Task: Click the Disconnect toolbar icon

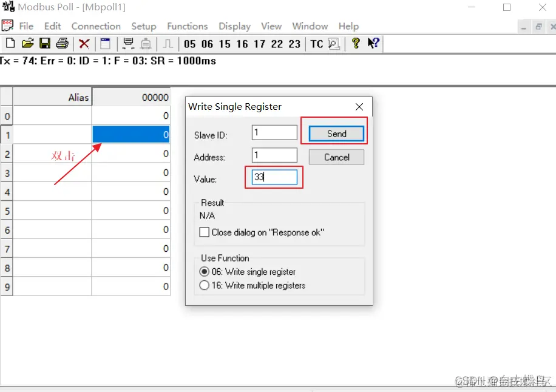Action: point(146,44)
